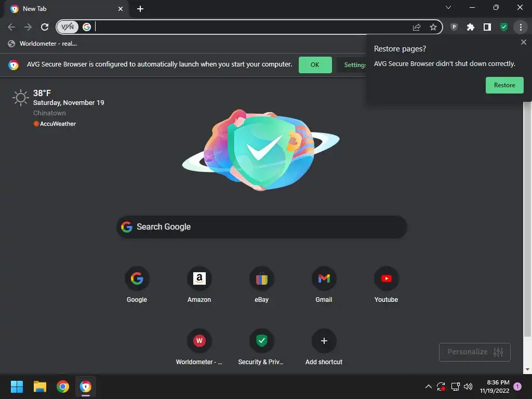Screen dimensions: 532x399
Task: Select the New Tab tab
Action: click(x=66, y=9)
